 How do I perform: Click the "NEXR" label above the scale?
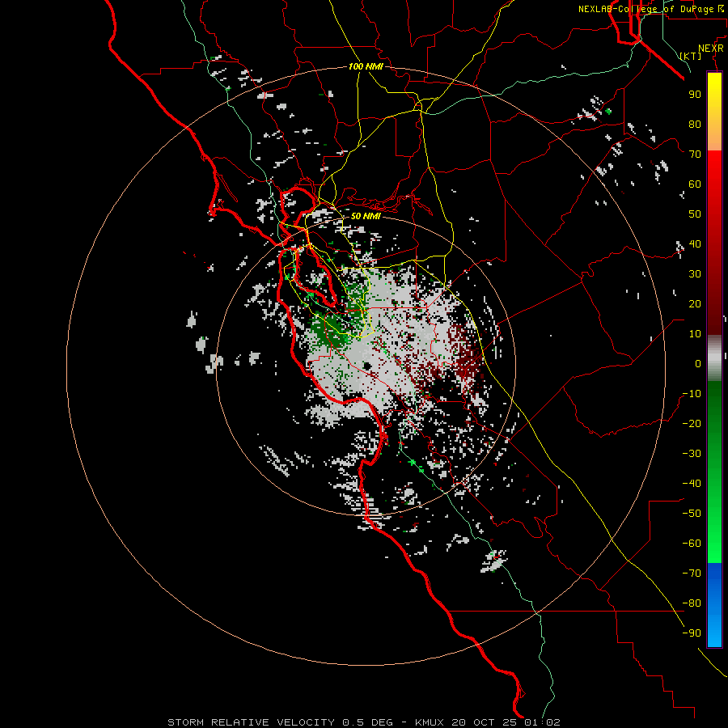coord(711,49)
